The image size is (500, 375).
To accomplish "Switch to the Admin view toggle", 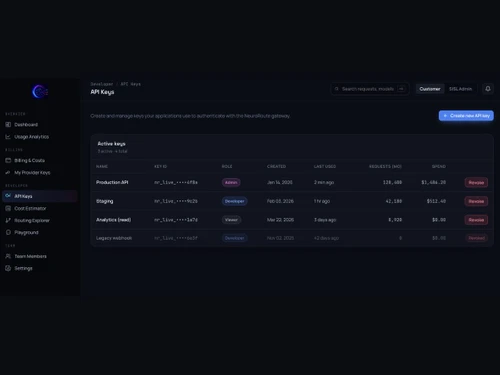I will (x=460, y=89).
